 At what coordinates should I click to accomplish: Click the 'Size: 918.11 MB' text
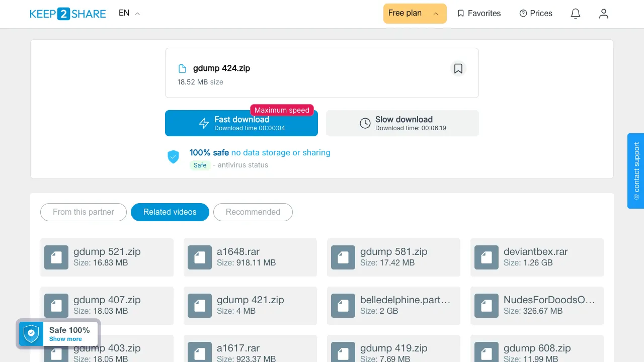pos(247,262)
